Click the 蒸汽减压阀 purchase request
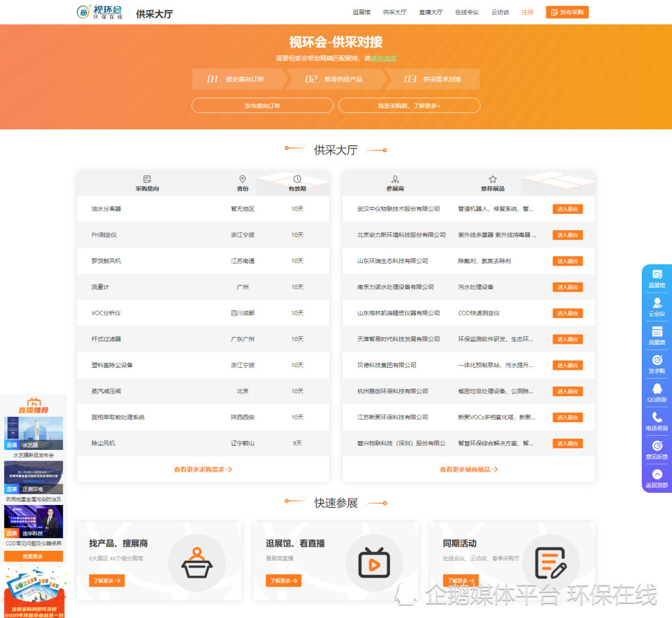This screenshot has width=672, height=618. [203, 391]
